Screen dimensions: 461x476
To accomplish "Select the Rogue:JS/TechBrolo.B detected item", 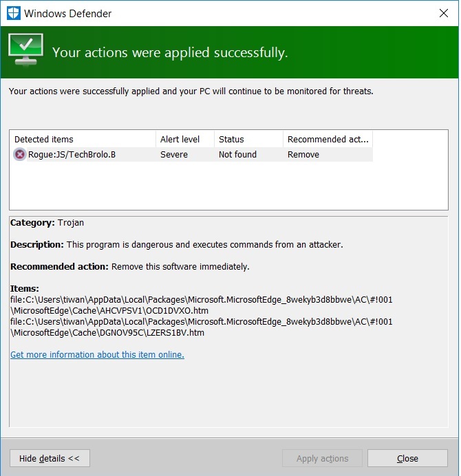I will 72,155.
